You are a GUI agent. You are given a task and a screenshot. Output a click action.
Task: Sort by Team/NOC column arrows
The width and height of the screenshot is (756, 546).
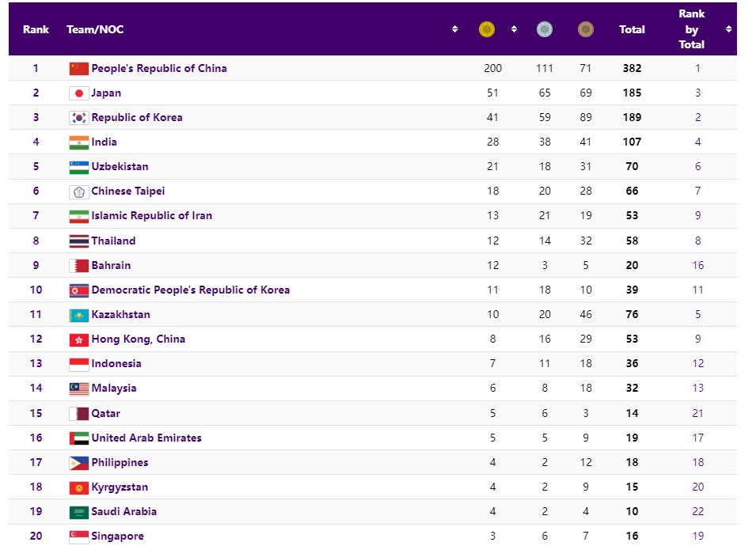point(454,29)
